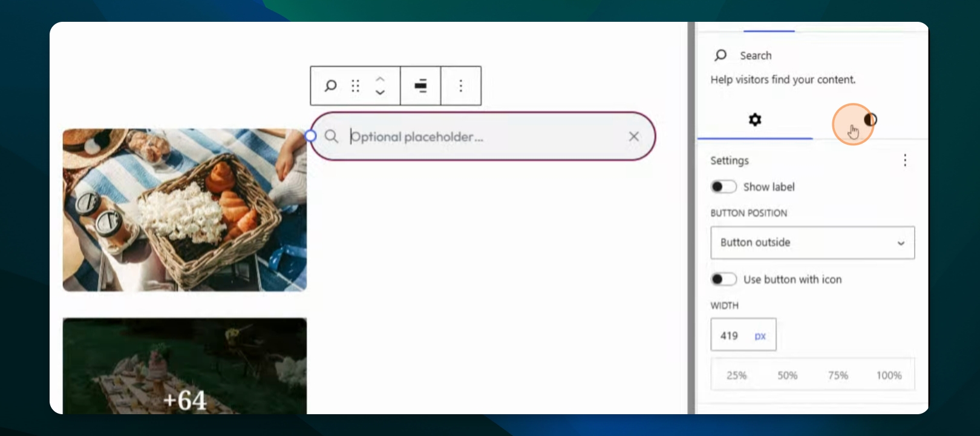
Task: Click the Settings heading text
Action: [x=729, y=160]
